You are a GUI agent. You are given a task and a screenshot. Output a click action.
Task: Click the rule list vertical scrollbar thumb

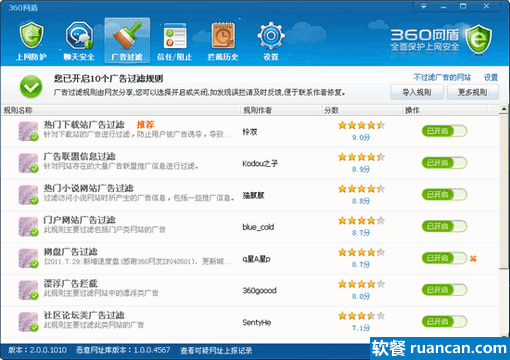point(504,191)
